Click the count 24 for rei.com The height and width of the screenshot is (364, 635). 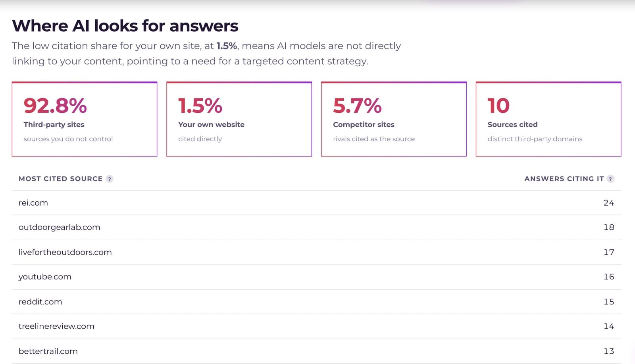coord(609,203)
